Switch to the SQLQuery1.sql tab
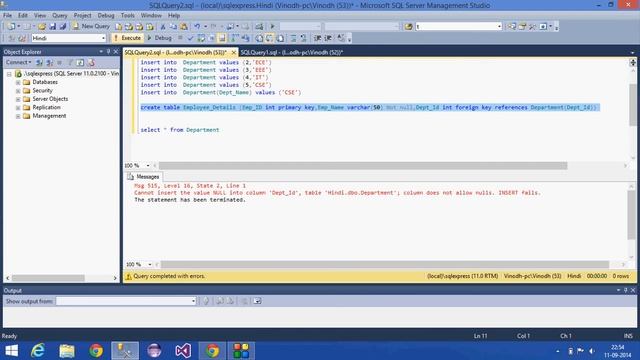 click(291, 52)
